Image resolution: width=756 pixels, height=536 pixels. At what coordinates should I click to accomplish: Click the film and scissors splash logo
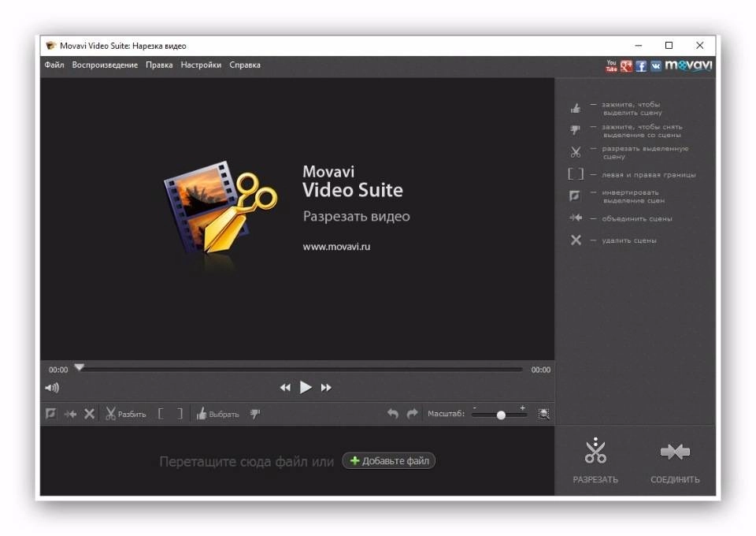[x=220, y=208]
